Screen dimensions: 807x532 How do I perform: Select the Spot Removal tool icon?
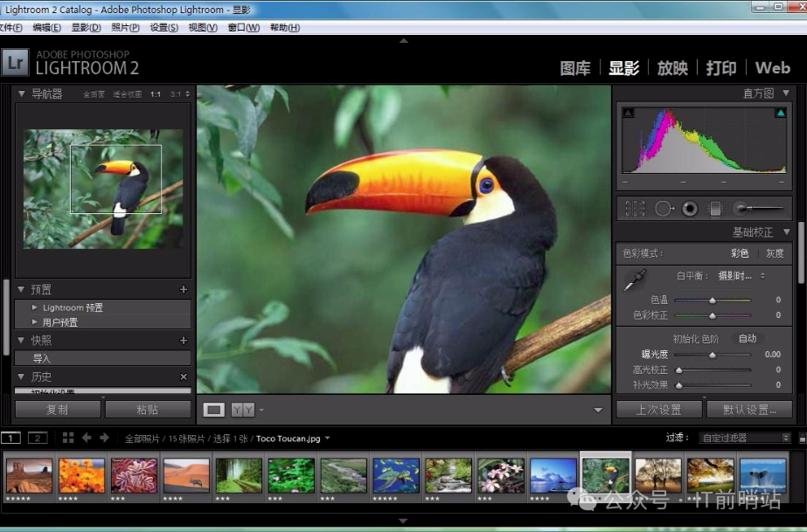pos(664,209)
